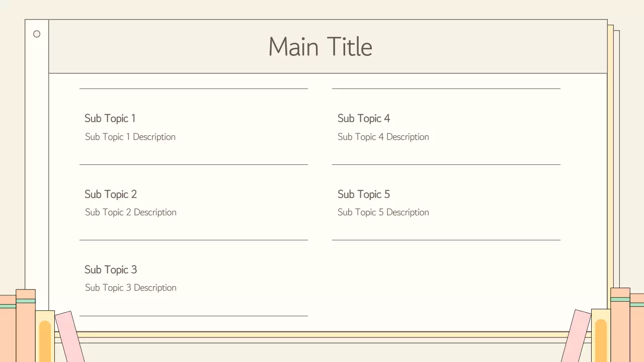Select the Sub Topic 4 heading
The image size is (644, 362).
[364, 119]
